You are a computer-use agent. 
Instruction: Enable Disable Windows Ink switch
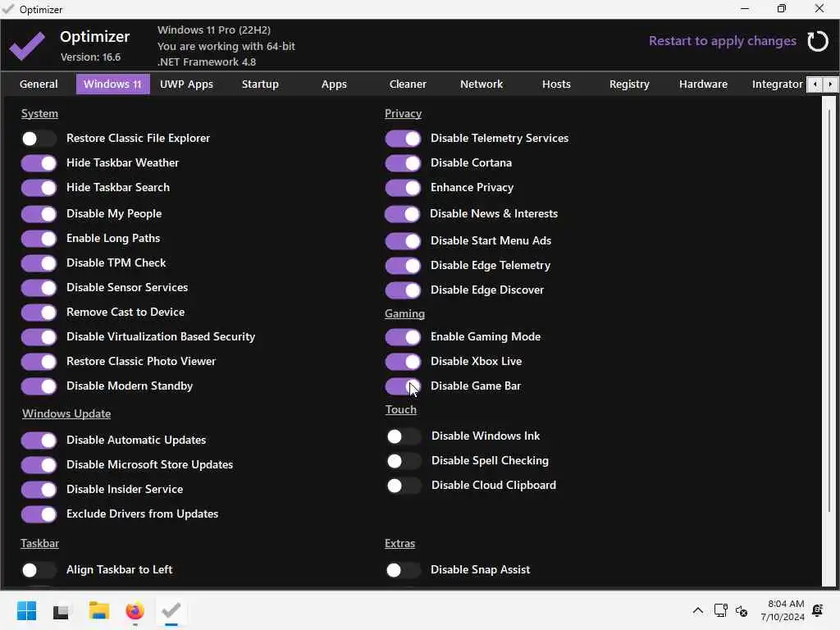tap(404, 437)
